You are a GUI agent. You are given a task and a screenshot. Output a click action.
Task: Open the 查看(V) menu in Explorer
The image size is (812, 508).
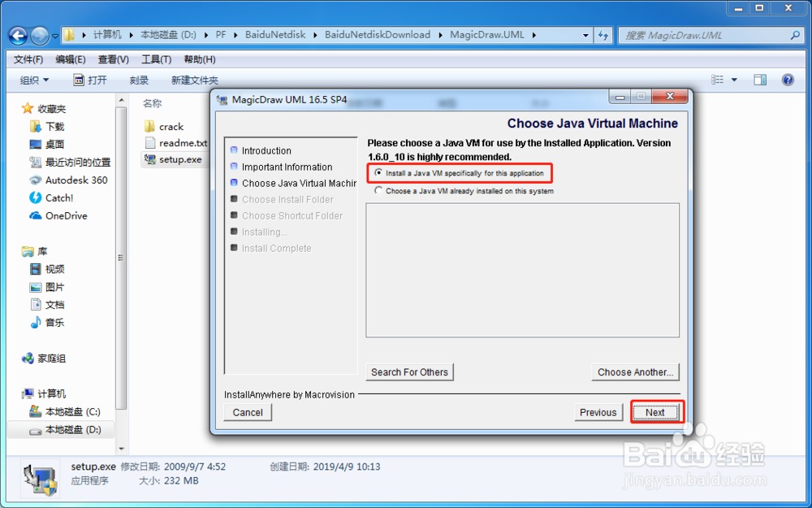click(x=114, y=59)
